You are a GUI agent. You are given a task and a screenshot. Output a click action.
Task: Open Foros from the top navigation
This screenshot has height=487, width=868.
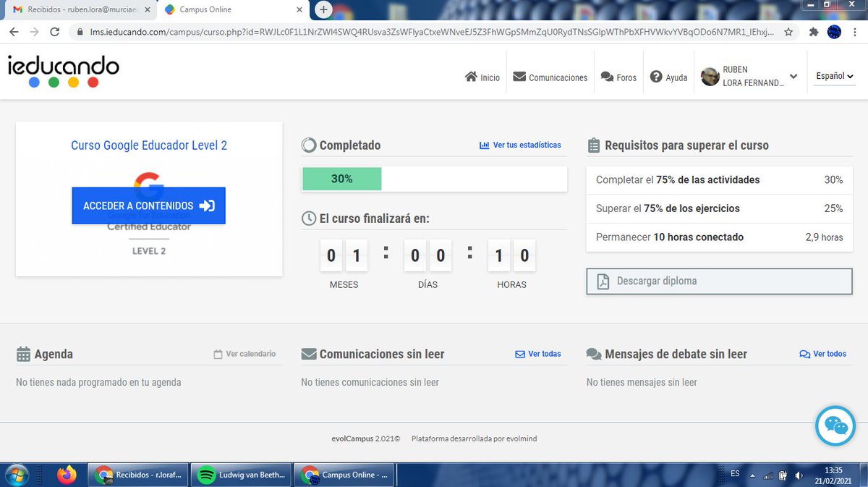click(x=618, y=77)
